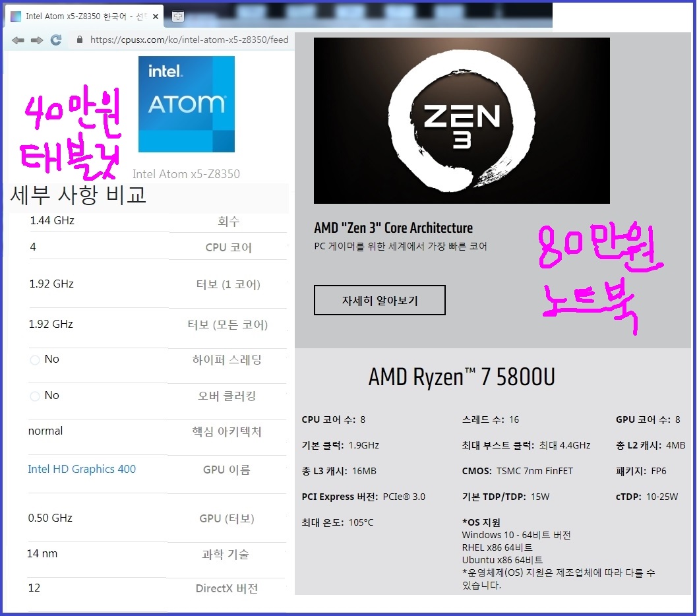Click the 핵심 아키텍처 label
The height and width of the screenshot is (616, 697).
pos(227,431)
